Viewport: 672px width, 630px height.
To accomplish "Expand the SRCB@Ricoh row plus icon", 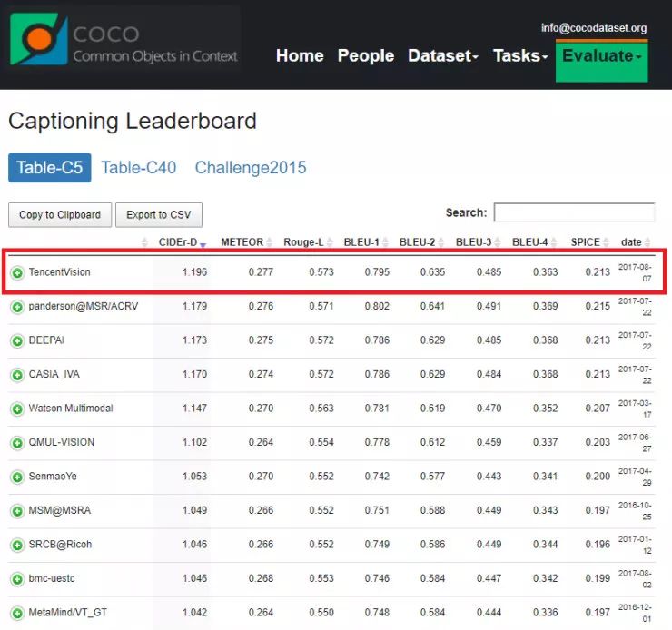I will (17, 545).
